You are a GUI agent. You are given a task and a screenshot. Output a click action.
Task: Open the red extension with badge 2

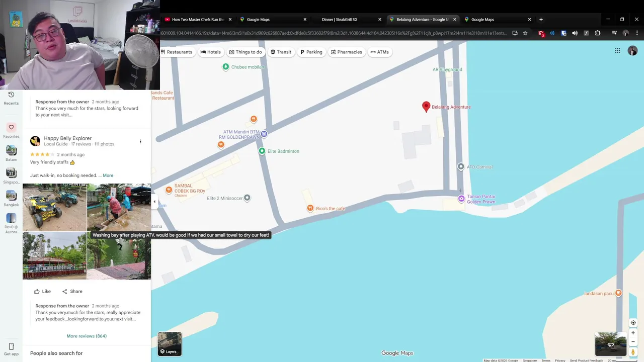point(541,33)
